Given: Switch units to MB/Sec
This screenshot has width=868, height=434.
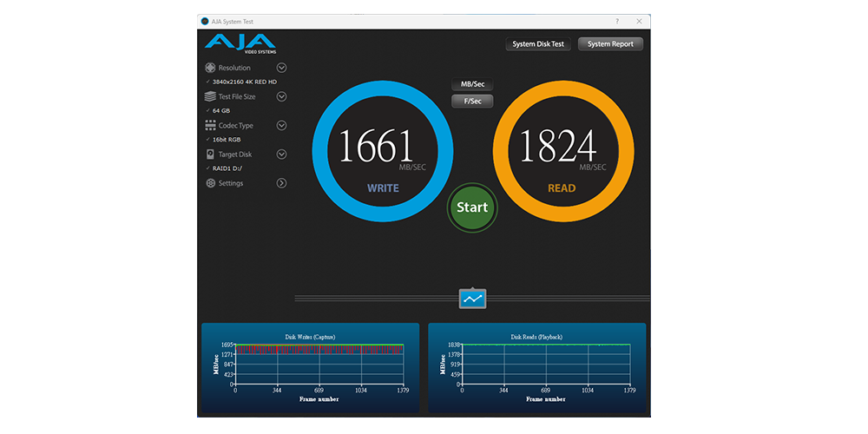Looking at the screenshot, I should click(x=472, y=84).
